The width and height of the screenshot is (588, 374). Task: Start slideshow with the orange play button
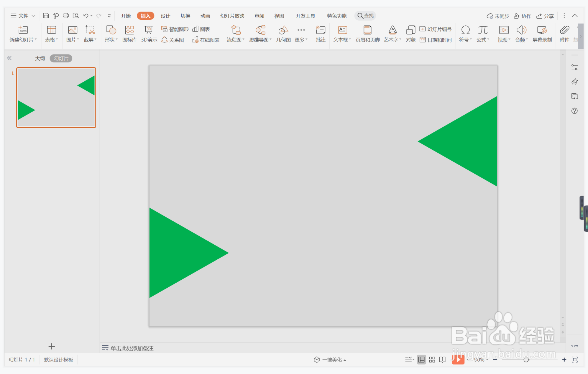tap(458, 359)
